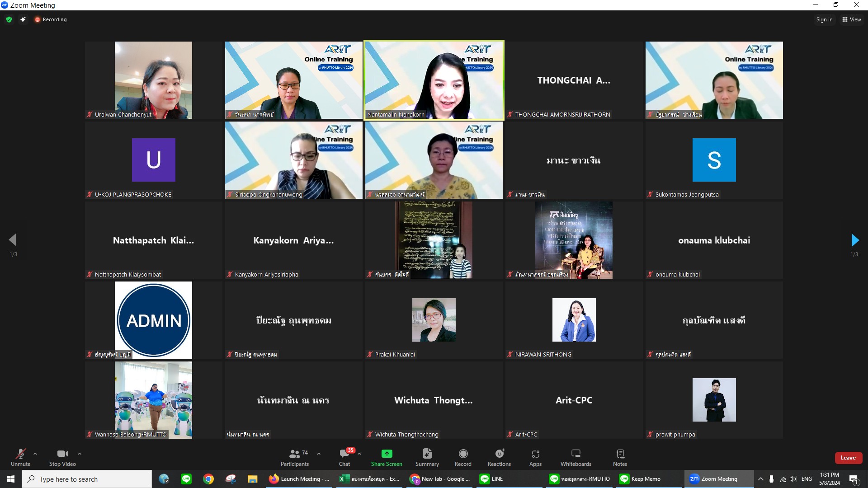The width and height of the screenshot is (868, 488).
Task: Click Natthapatch Klaysombat participant tile
Action: click(153, 240)
